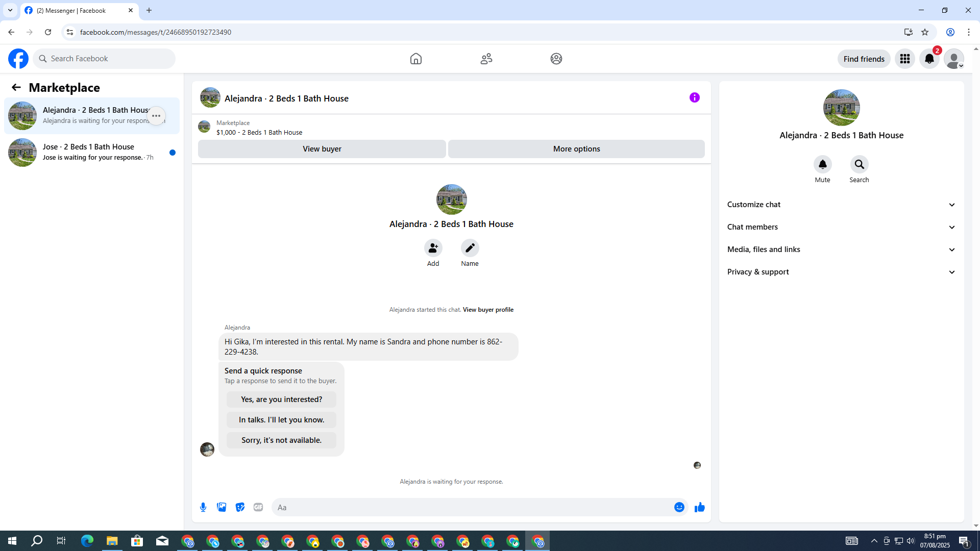980x551 pixels.
Task: Click the View buyer button
Action: click(x=322, y=149)
